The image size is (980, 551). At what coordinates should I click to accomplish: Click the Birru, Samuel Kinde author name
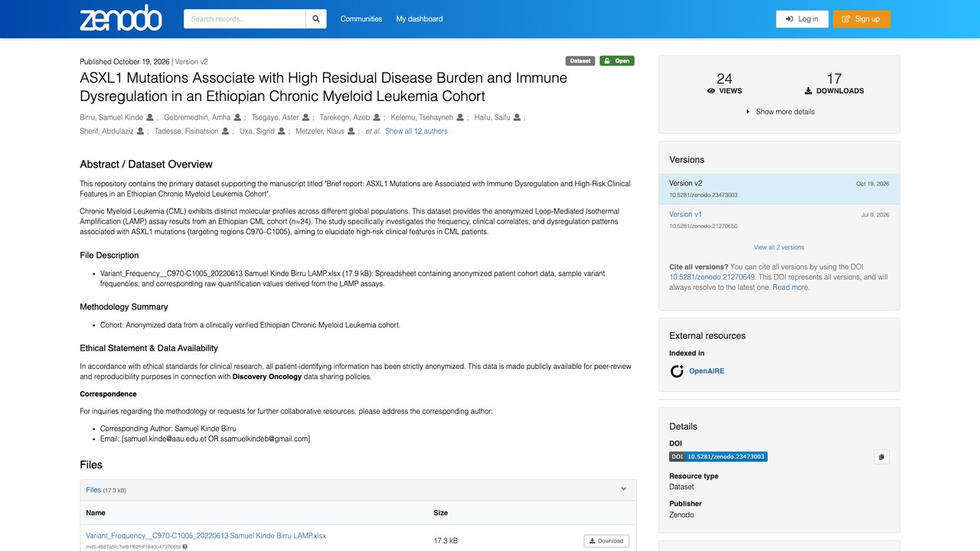tap(112, 117)
